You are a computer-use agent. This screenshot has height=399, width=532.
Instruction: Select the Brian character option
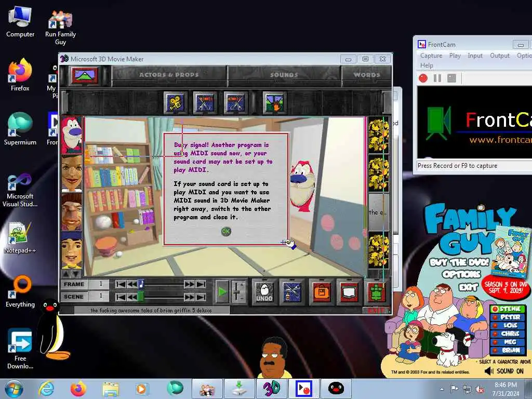pyautogui.click(x=508, y=351)
